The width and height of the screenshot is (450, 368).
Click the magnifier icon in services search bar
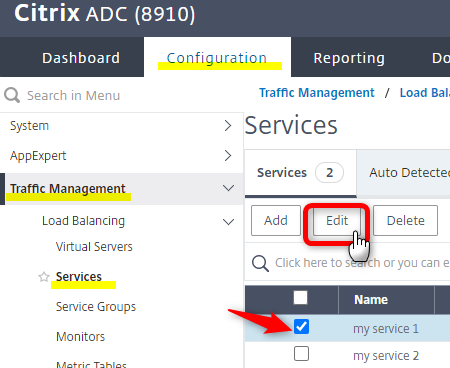click(x=260, y=263)
